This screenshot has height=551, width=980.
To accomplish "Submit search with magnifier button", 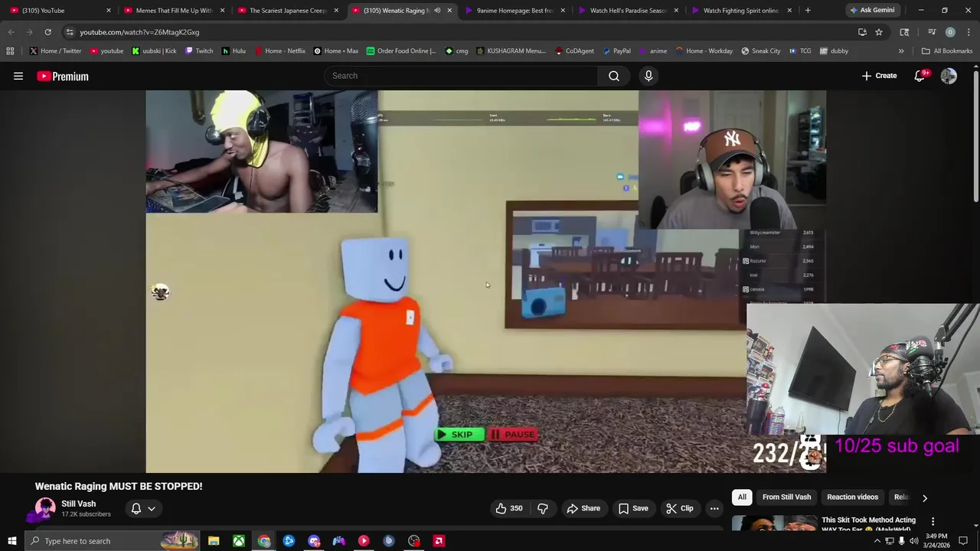I will pyautogui.click(x=613, y=76).
